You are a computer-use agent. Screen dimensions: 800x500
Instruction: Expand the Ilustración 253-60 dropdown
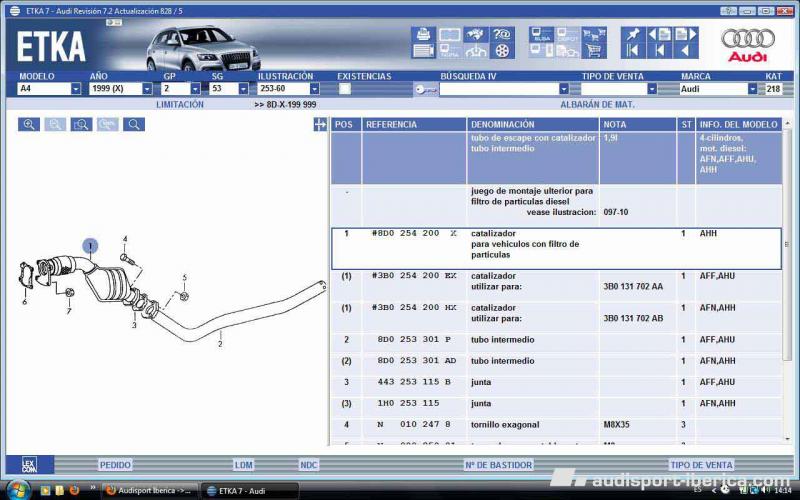[x=314, y=89]
